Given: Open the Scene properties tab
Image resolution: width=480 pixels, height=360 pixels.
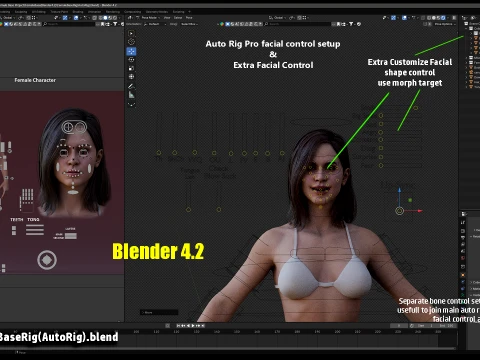Looking at the screenshot, I should pyautogui.click(x=463, y=251).
